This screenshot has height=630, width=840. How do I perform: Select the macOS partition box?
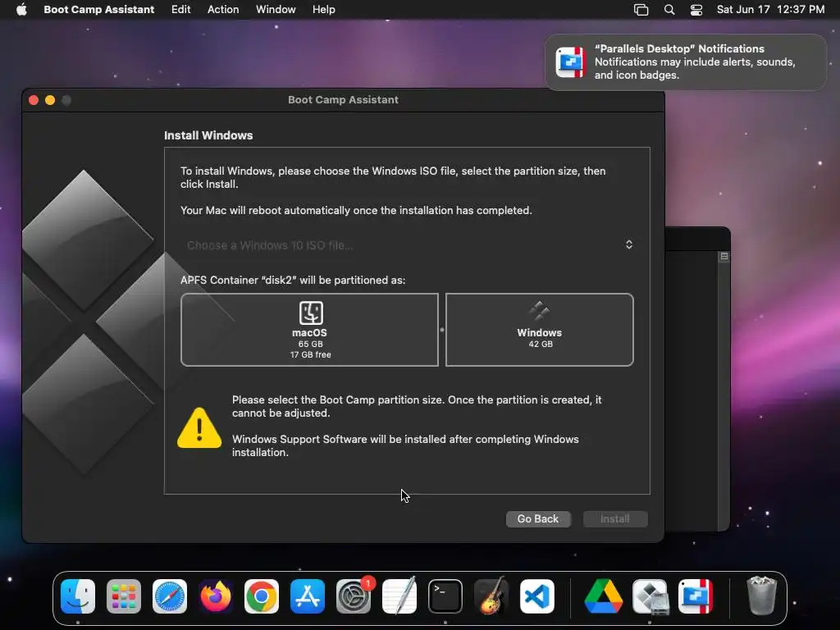coord(309,330)
